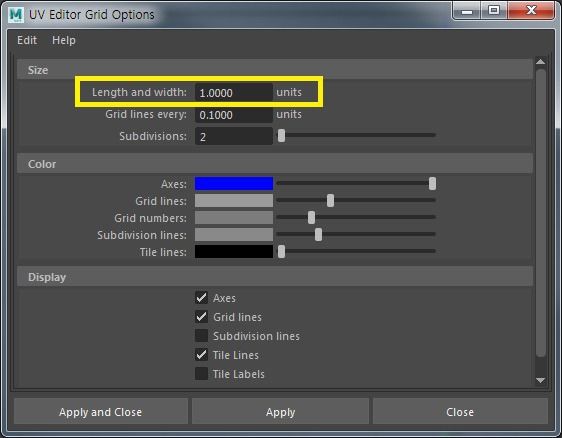This screenshot has width=562, height=438.
Task: Enable the Tile Labels checkbox
Action: pyautogui.click(x=201, y=373)
